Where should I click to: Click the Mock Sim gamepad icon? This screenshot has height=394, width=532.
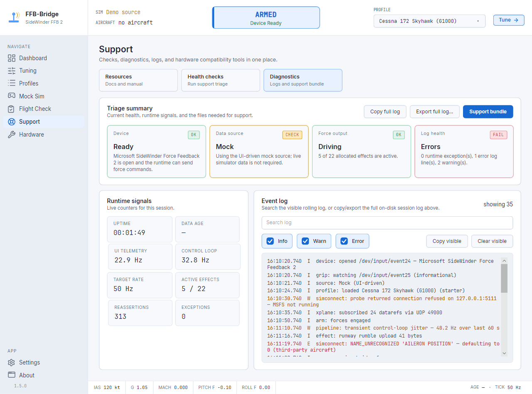click(x=12, y=96)
